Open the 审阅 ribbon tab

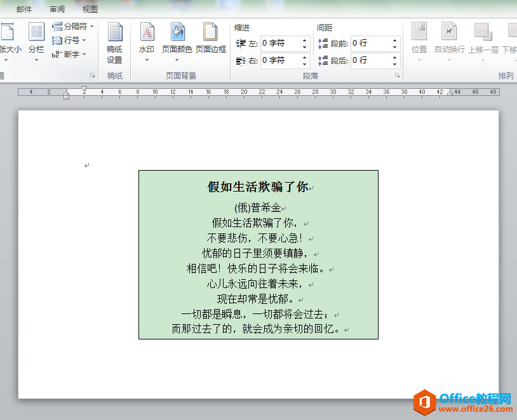pyautogui.click(x=57, y=10)
